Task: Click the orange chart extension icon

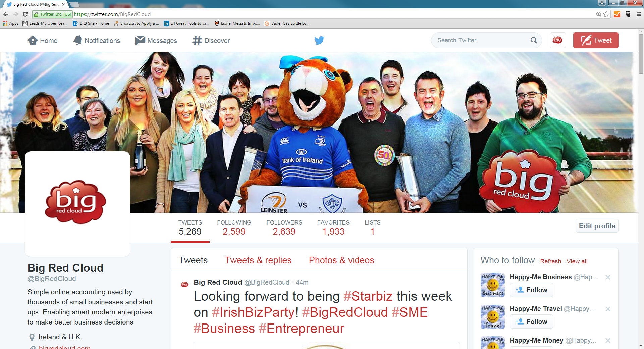Action: click(x=617, y=14)
